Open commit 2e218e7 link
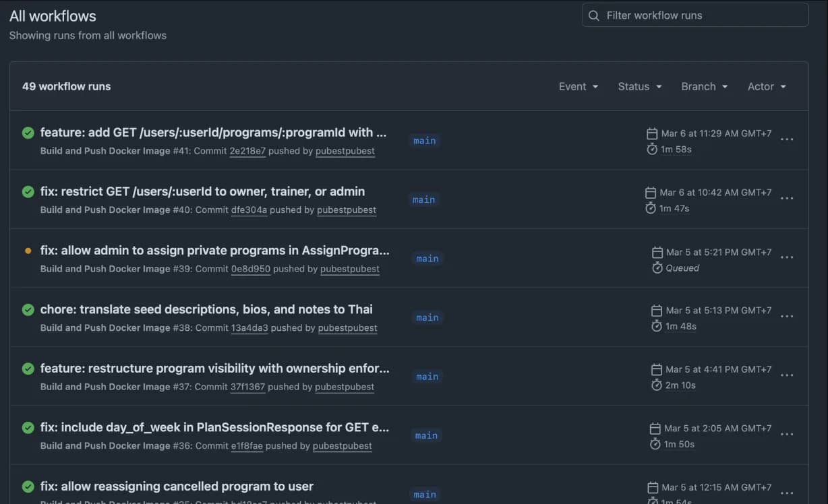828x504 pixels. click(x=247, y=151)
